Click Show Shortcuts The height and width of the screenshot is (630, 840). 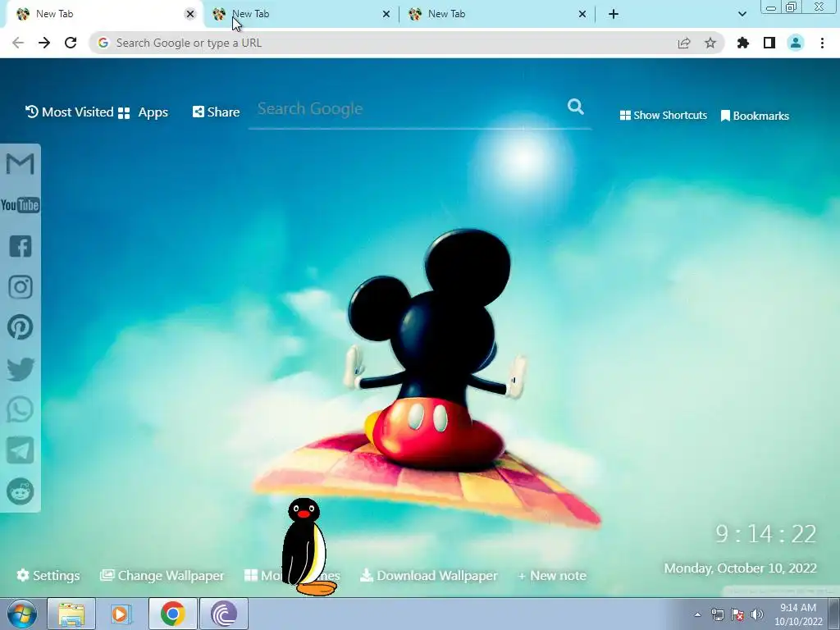663,115
